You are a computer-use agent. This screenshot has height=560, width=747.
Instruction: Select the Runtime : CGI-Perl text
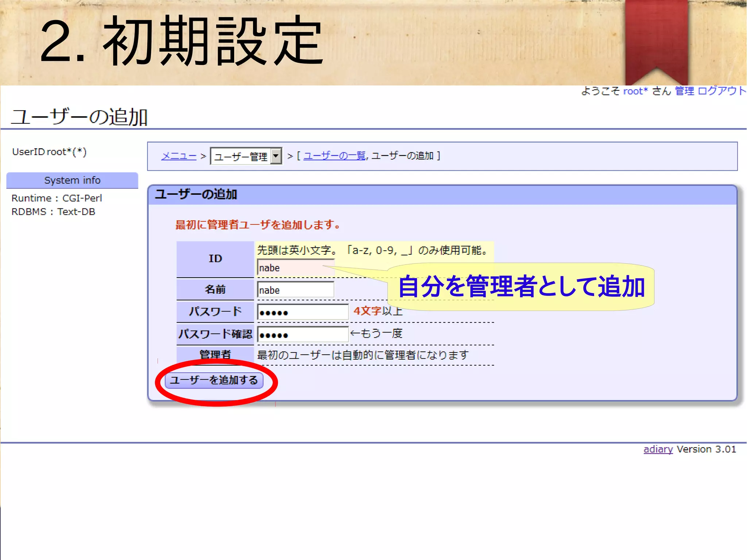pyautogui.click(x=57, y=198)
